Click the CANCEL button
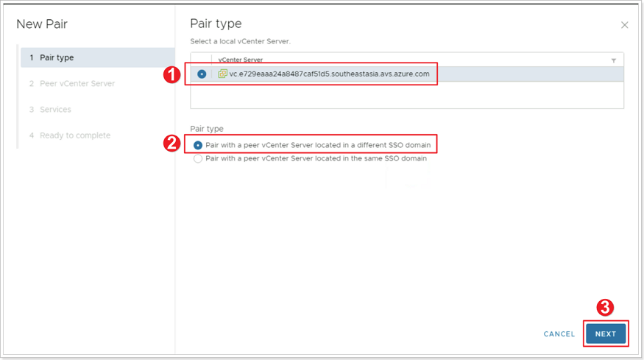The height and width of the screenshot is (360, 644). [x=559, y=334]
